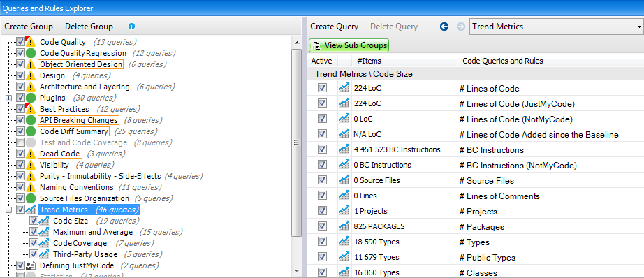Toggle Active checkbox for # Lines of Code (NotMyCode)
Screen dimensions: 644x278
click(323, 119)
